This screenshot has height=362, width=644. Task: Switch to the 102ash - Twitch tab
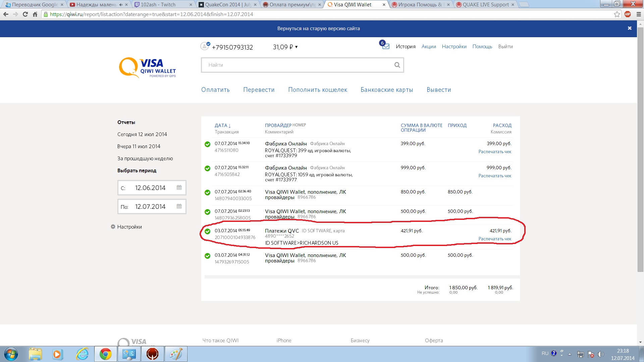(x=163, y=5)
